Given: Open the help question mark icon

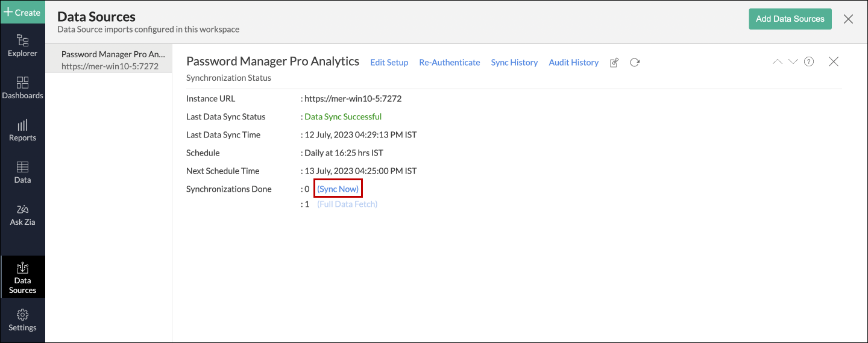Looking at the screenshot, I should click(x=809, y=61).
